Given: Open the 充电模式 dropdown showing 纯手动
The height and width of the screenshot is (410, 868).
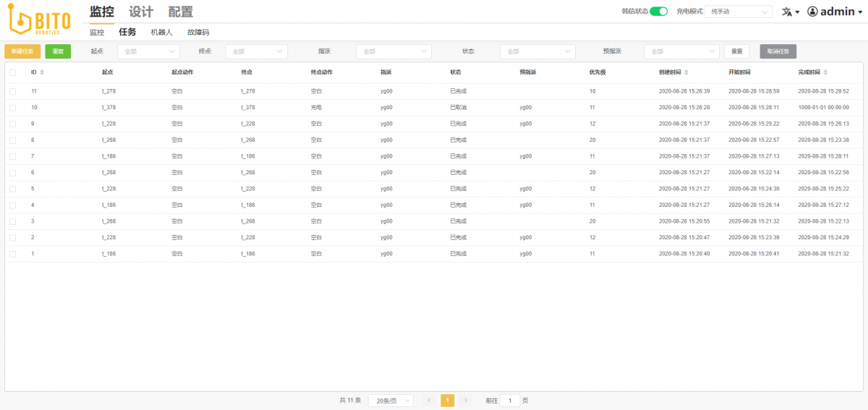Looking at the screenshot, I should tap(739, 12).
